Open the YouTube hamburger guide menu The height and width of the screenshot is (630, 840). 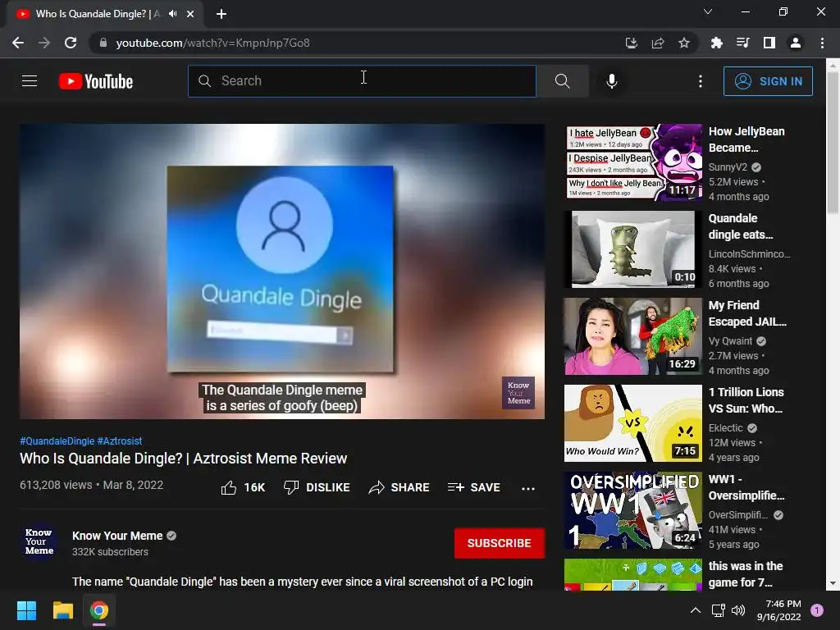click(30, 81)
